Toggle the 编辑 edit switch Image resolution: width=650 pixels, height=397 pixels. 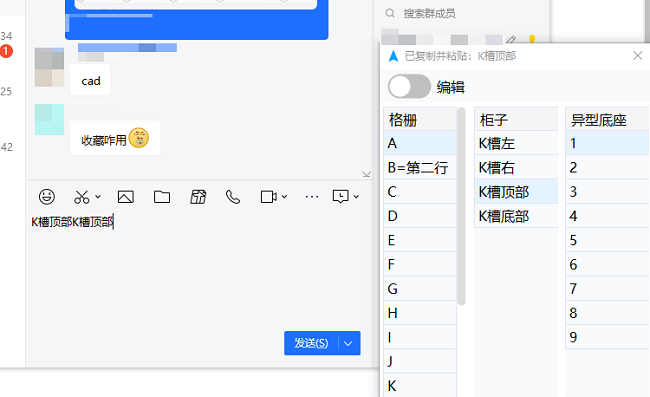(409, 87)
